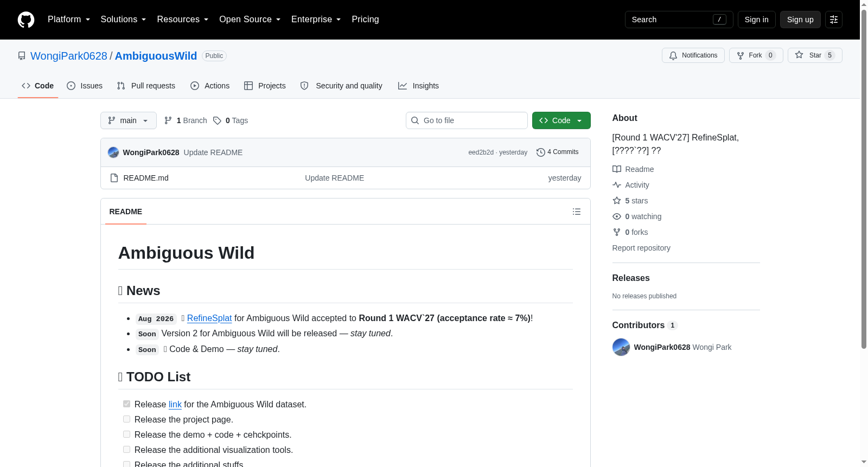Click the README.md file icon

(x=114, y=178)
